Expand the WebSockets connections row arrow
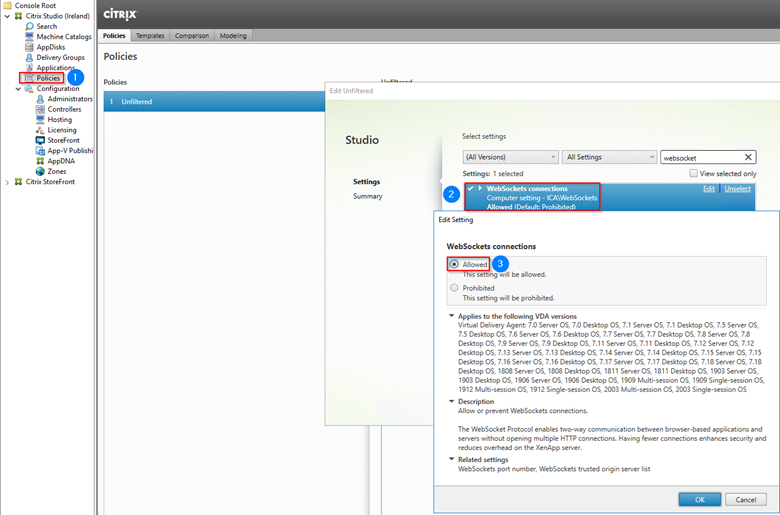780x515 pixels. click(480, 188)
